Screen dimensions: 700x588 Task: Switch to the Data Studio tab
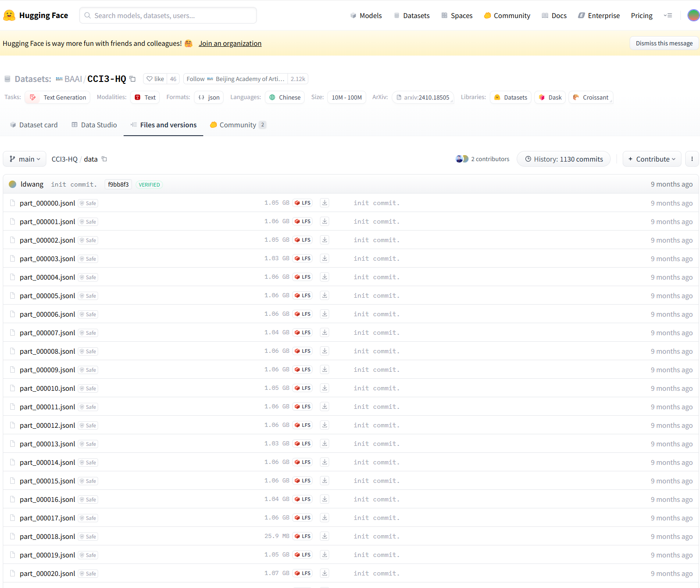(94, 125)
